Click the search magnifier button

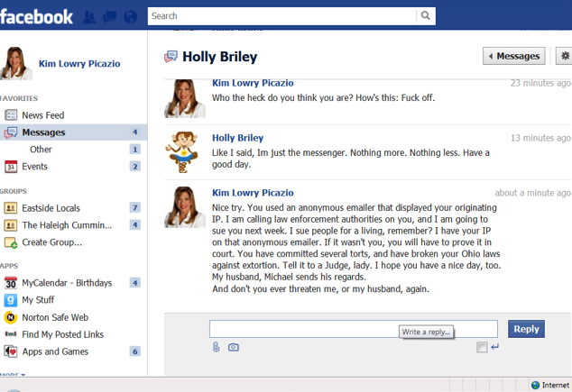(425, 15)
